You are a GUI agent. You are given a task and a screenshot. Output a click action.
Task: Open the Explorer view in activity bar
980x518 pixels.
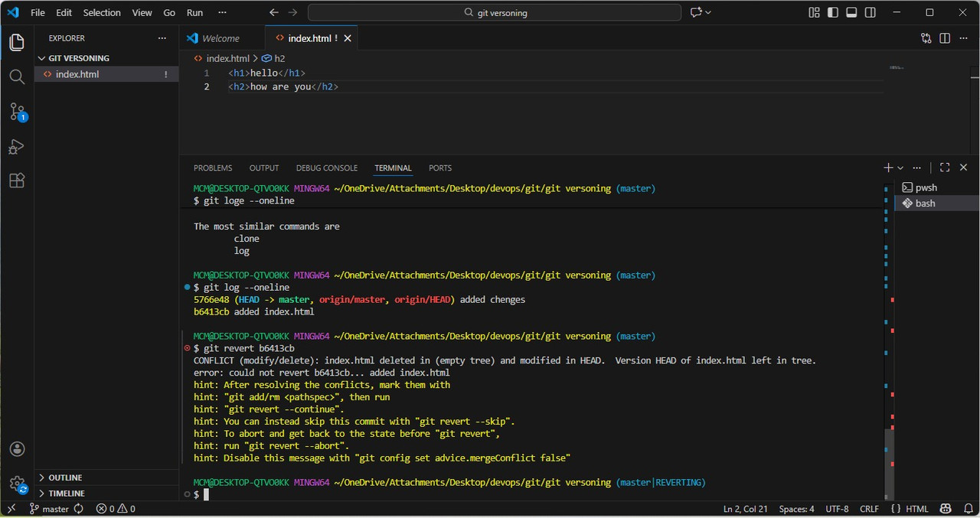17,43
